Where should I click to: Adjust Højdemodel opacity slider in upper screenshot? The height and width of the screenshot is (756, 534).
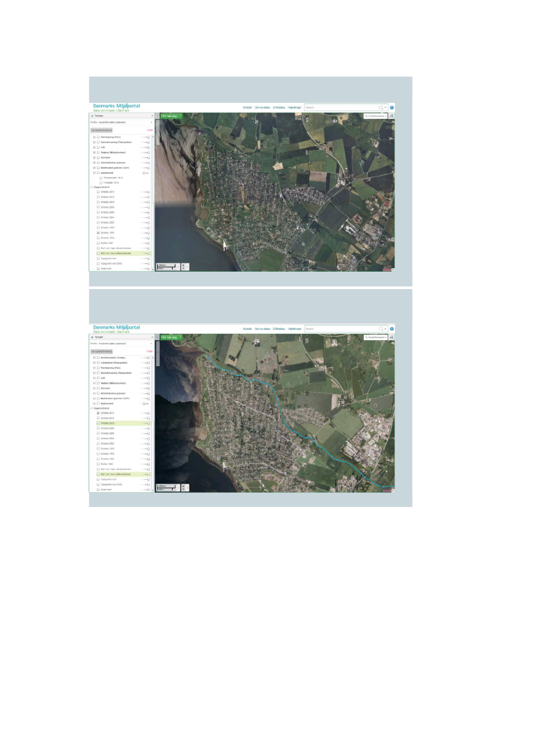pos(145,173)
